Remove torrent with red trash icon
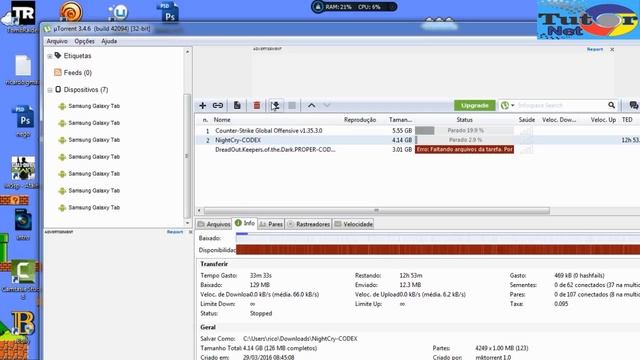 (x=257, y=105)
